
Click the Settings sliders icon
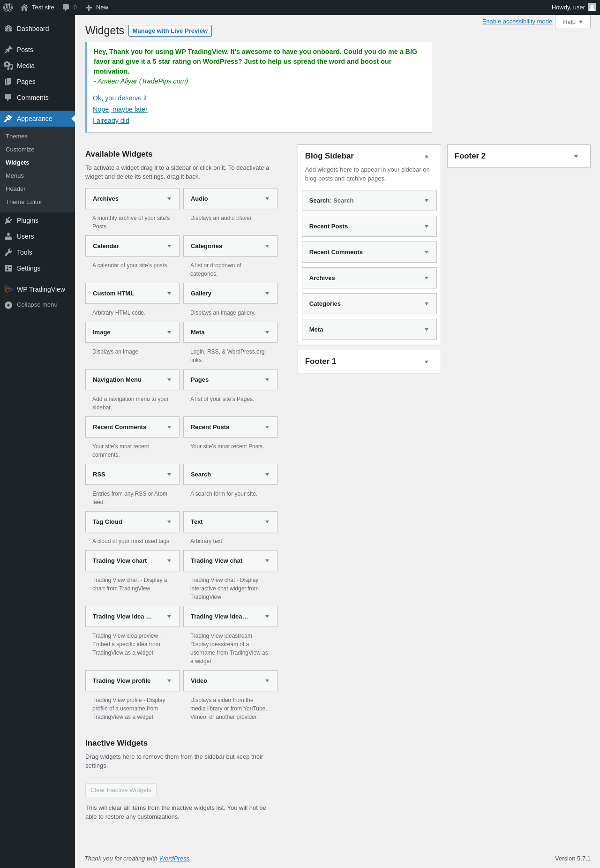click(8, 268)
